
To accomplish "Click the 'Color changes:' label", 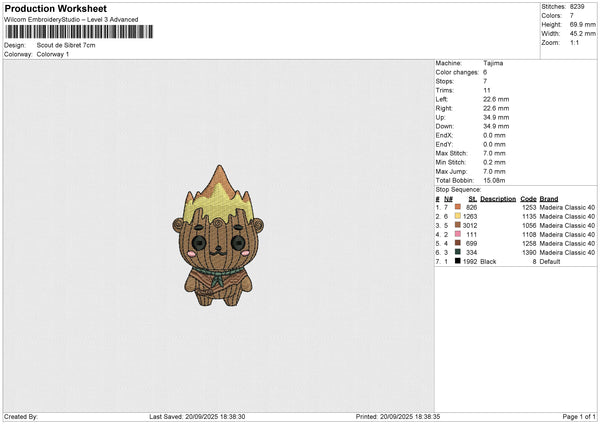I will [x=457, y=72].
